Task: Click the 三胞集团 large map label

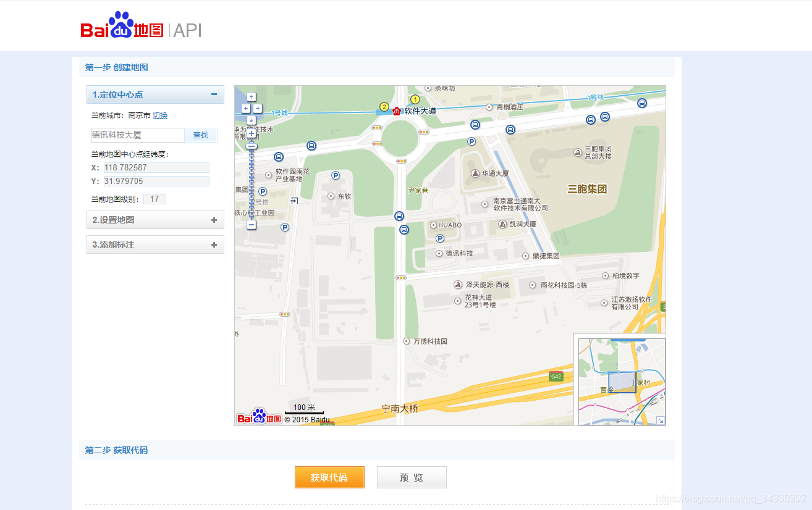Action: [587, 189]
